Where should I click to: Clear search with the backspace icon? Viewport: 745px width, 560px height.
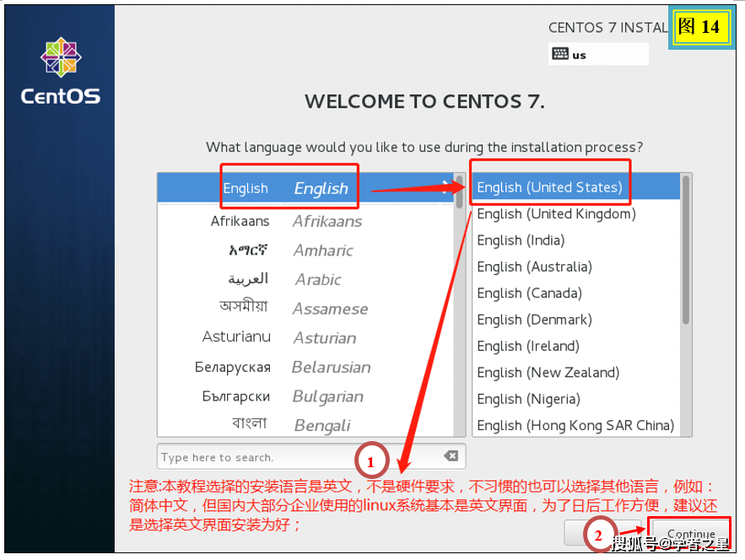(x=451, y=456)
